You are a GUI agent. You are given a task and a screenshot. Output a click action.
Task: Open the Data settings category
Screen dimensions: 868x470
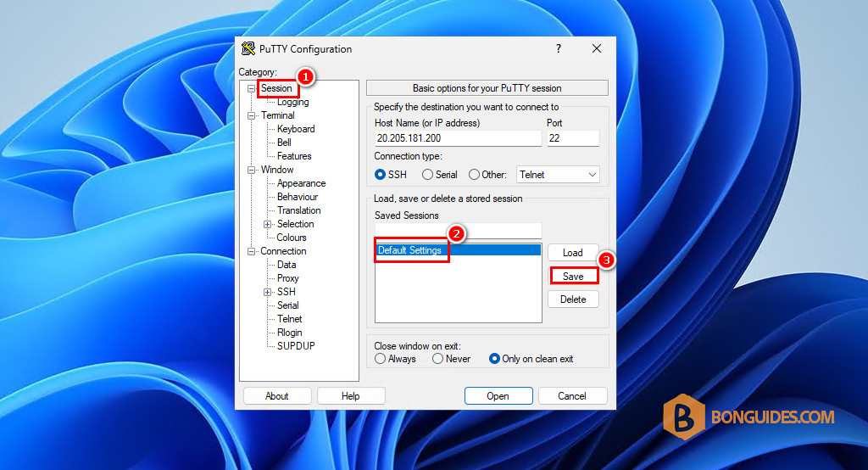click(287, 265)
